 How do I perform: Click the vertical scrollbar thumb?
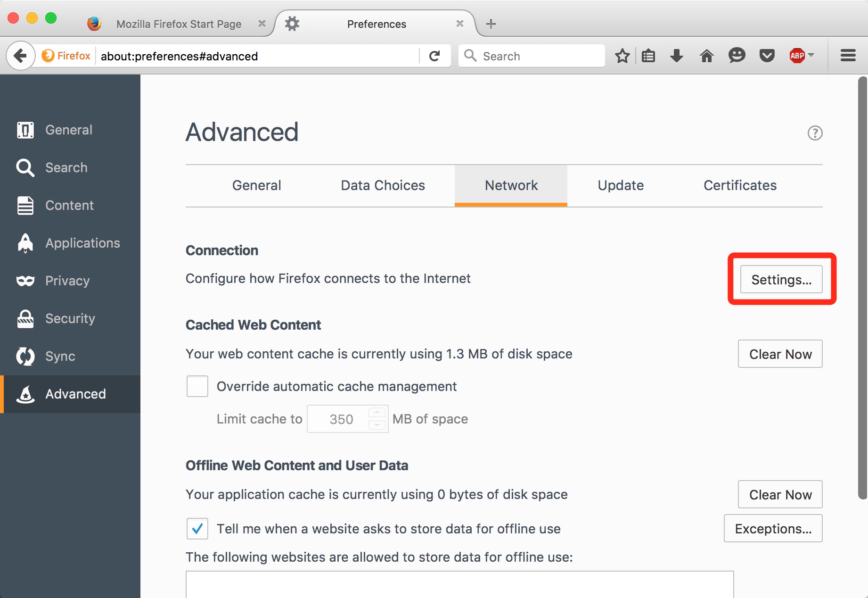[863, 288]
